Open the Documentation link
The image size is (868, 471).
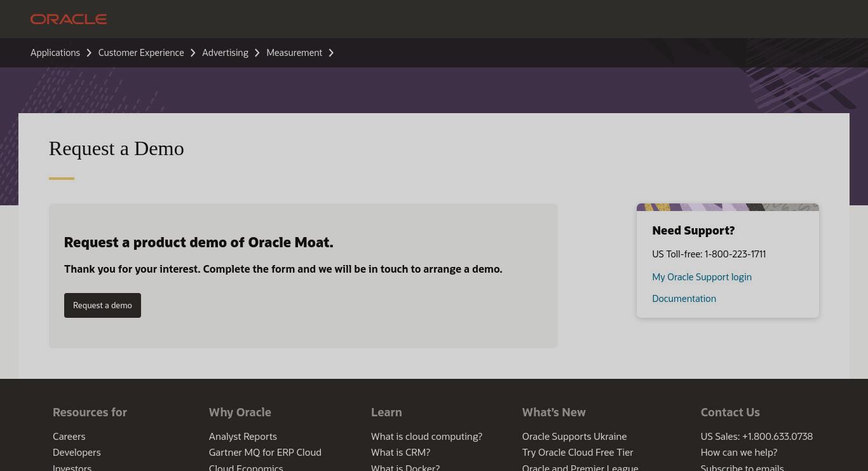point(684,299)
